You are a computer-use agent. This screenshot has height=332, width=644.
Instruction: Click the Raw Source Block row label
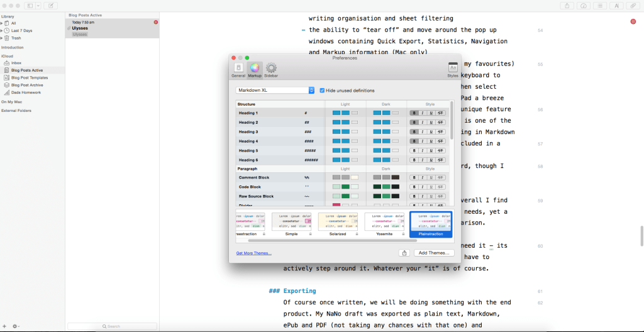click(256, 196)
